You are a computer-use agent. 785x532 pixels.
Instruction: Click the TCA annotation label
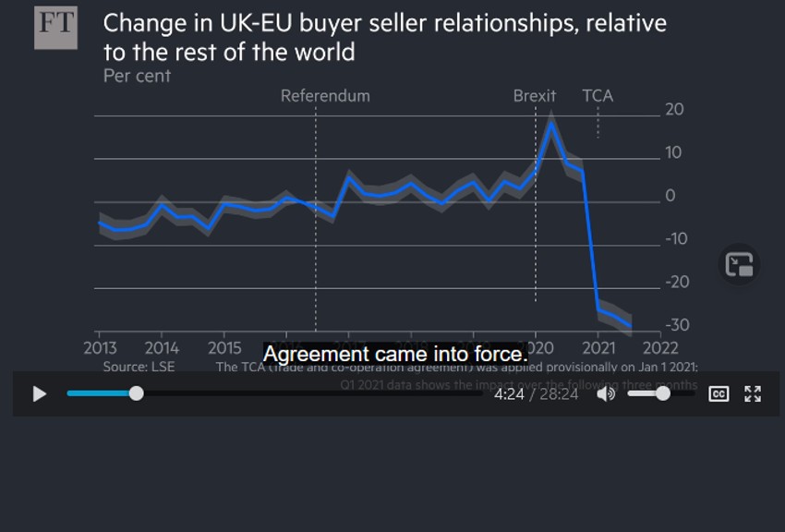598,96
